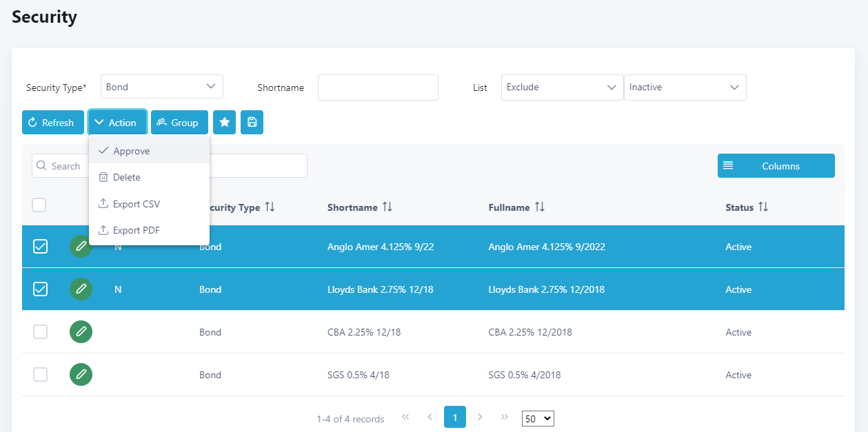Screen dimensions: 868x432
Task: Click edit pencil for Lloyds Bank row
Action: coord(81,289)
